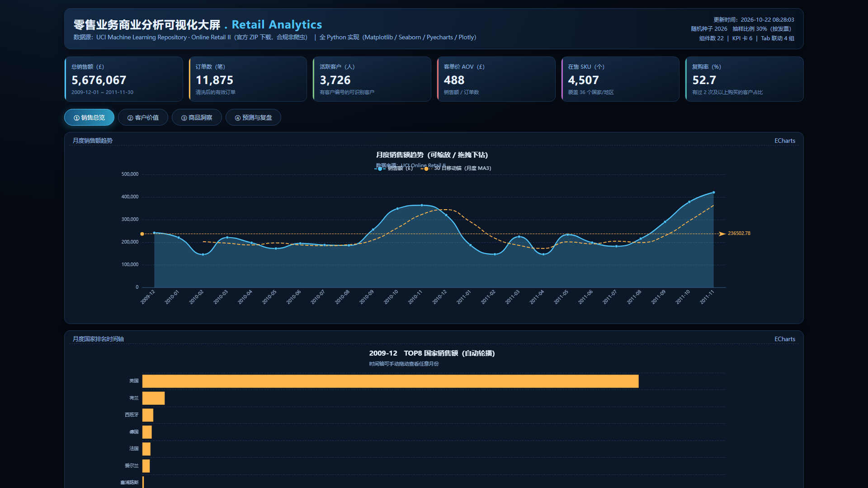Click the 英国 sales bar
Viewport: 868px width, 488px height.
(x=390, y=381)
